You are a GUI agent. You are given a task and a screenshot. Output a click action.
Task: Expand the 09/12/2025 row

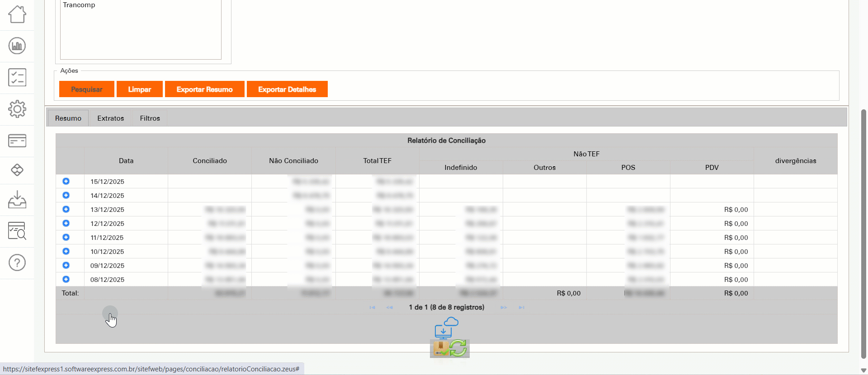66,265
